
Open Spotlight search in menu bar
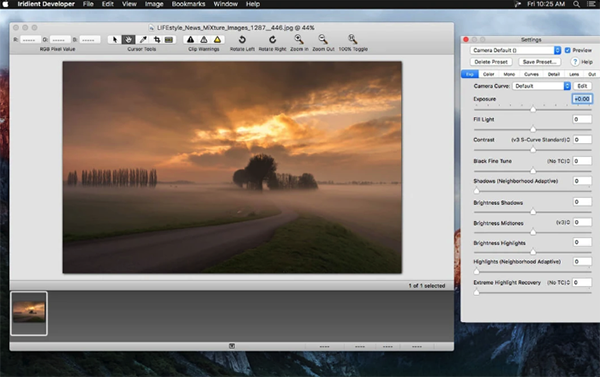[576, 4]
